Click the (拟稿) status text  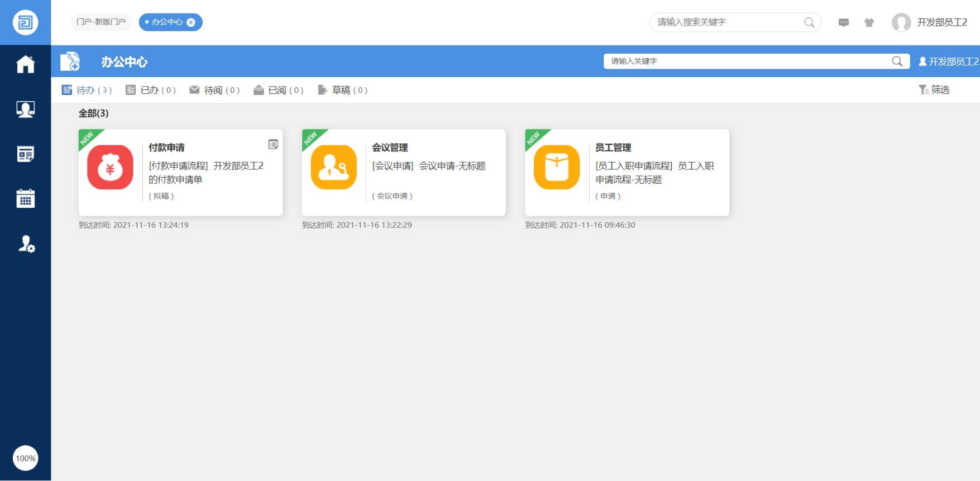(x=161, y=196)
